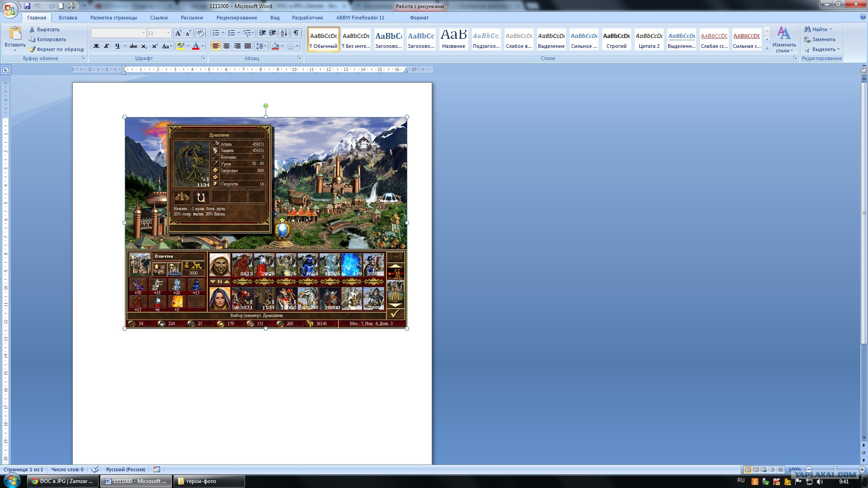Click the quick print icon
Viewport: 868px width, 488px height.
click(72, 6)
